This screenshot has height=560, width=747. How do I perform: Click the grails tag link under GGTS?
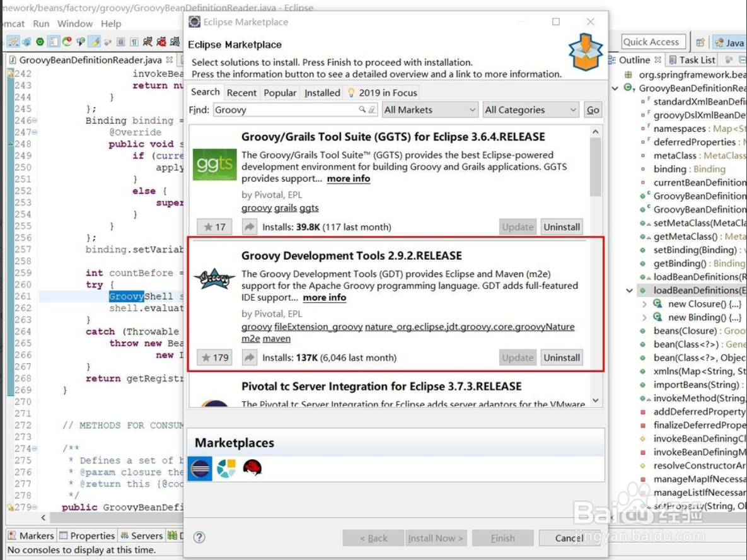pyautogui.click(x=286, y=208)
